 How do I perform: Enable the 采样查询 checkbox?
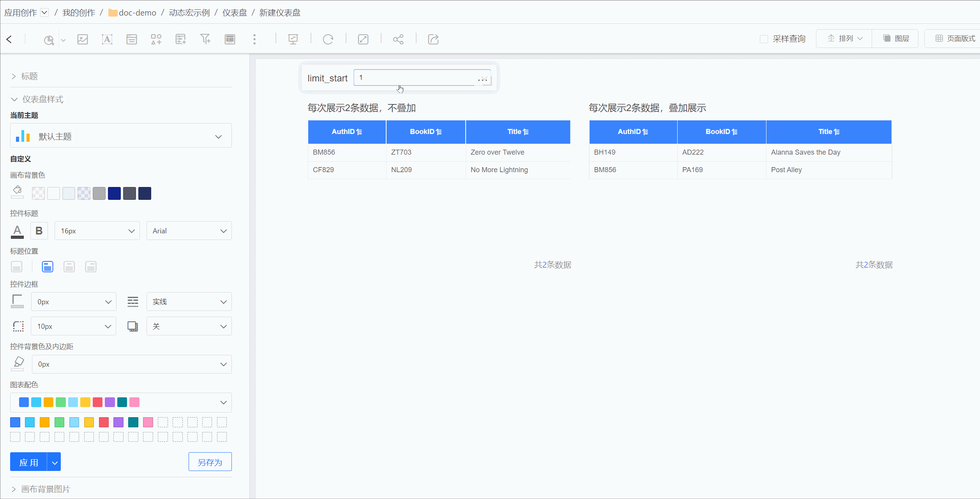[764, 39]
